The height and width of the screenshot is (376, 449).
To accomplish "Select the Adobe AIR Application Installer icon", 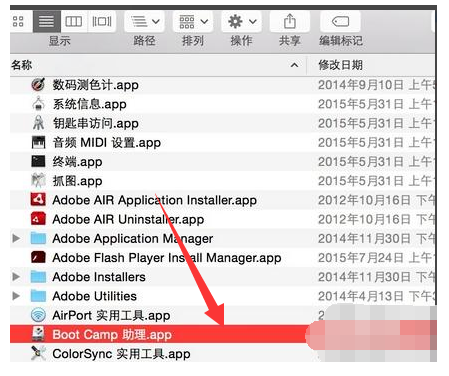I will (38, 200).
